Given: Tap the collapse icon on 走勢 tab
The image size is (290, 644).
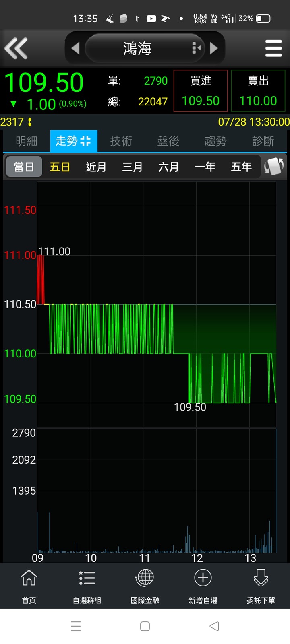Looking at the screenshot, I should click(85, 141).
